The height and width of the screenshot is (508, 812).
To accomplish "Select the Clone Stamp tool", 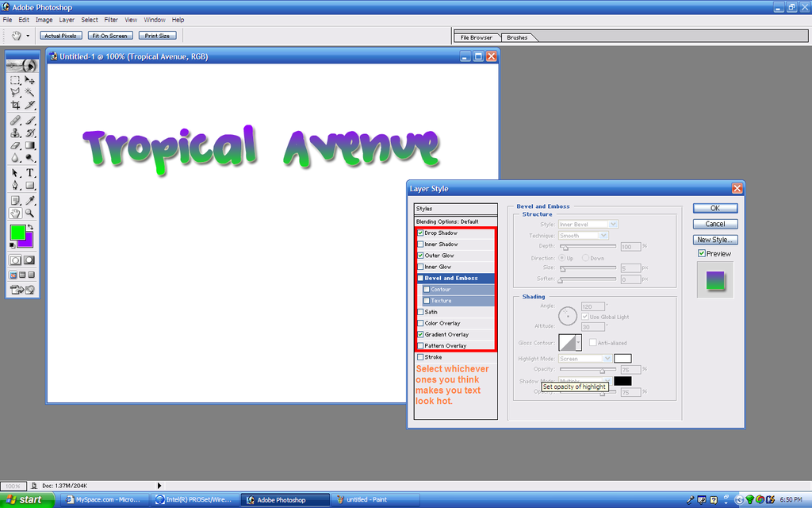I will pos(16,133).
